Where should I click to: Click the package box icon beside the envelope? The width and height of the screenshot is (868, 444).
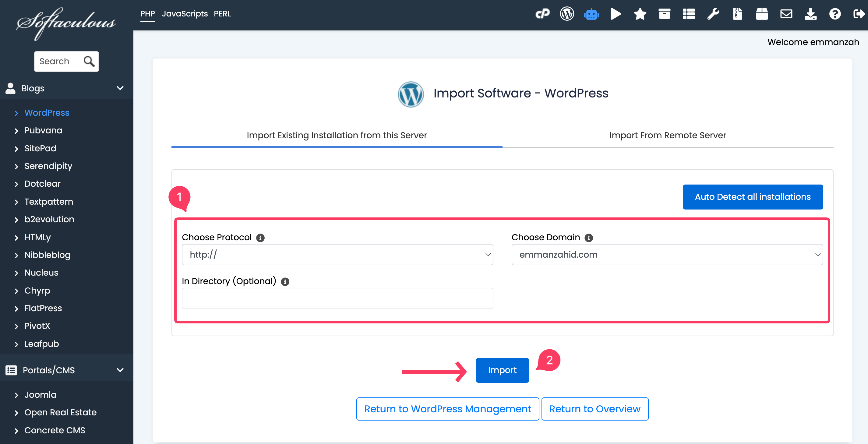pyautogui.click(x=762, y=14)
